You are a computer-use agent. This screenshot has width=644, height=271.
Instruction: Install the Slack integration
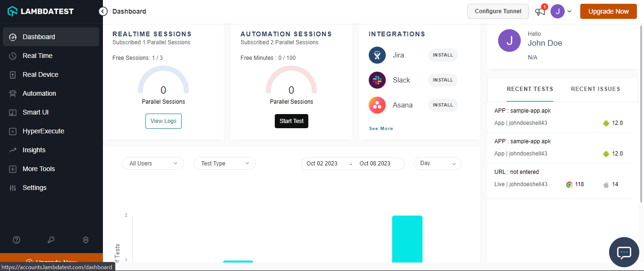click(443, 80)
